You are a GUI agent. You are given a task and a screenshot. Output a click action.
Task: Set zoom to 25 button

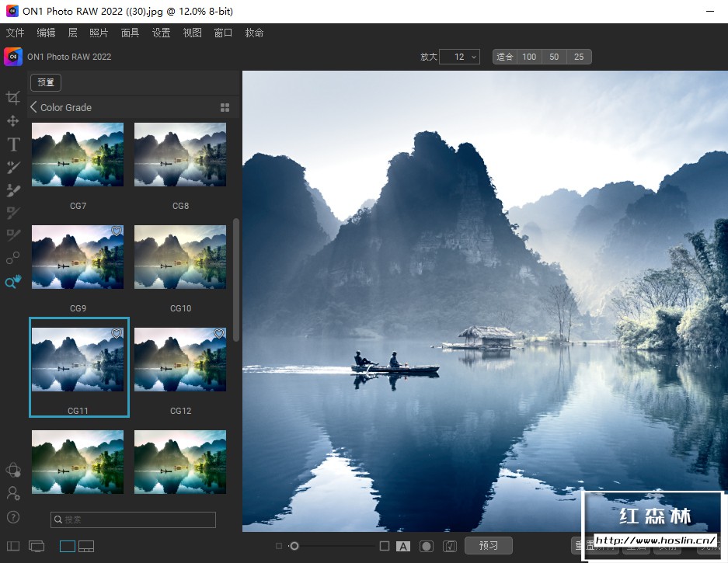[579, 57]
